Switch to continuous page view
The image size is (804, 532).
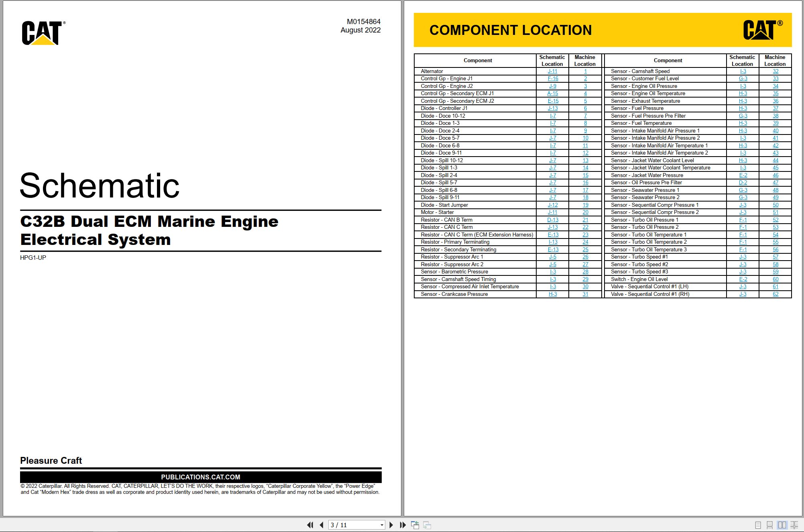click(x=769, y=525)
